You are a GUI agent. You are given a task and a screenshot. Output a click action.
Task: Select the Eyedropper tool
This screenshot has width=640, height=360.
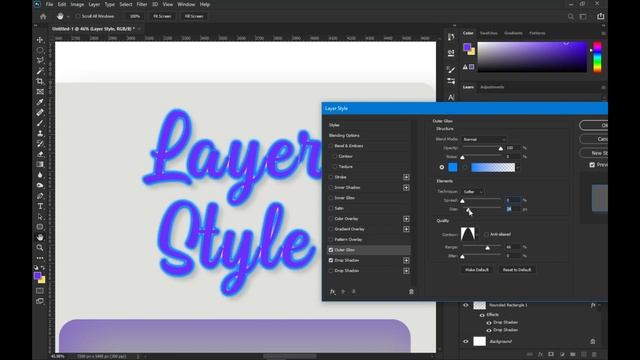[x=40, y=102]
